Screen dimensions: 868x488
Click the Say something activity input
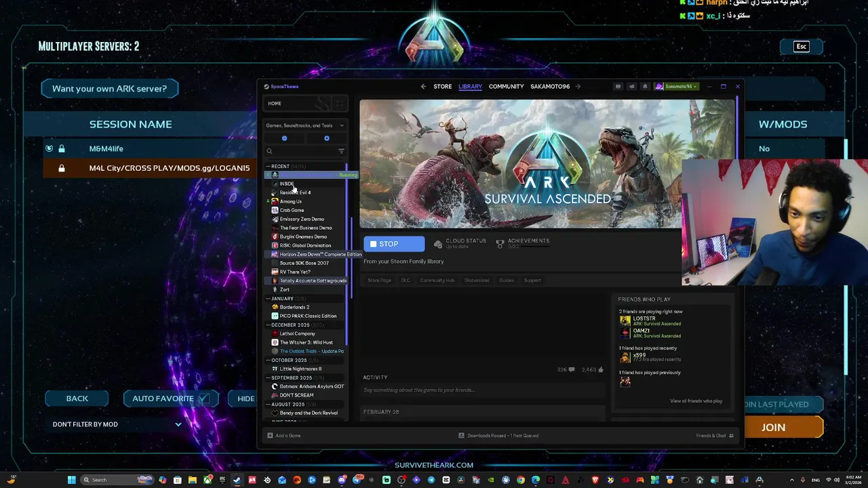coord(483,390)
